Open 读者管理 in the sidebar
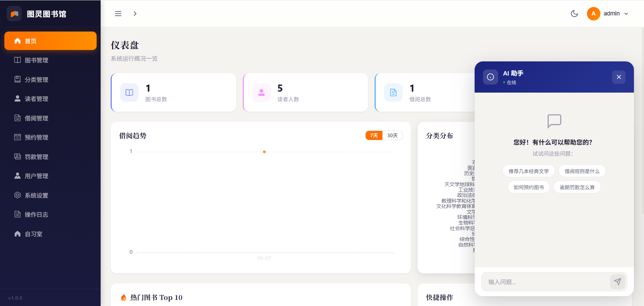644x306 pixels. coord(50,99)
